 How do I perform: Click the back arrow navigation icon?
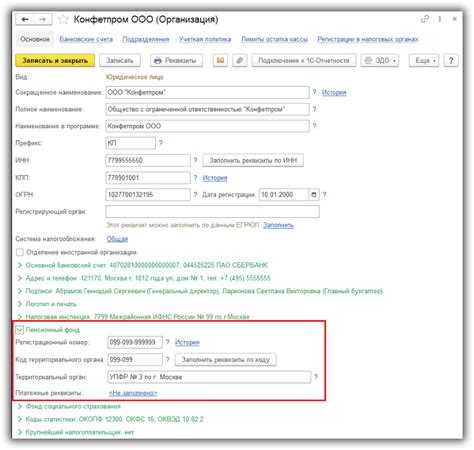coord(25,20)
